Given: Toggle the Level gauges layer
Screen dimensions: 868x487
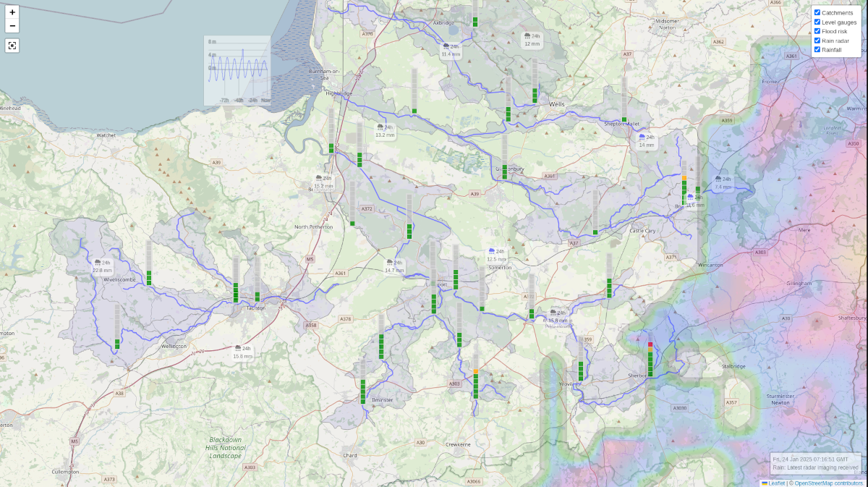Looking at the screenshot, I should (x=817, y=22).
